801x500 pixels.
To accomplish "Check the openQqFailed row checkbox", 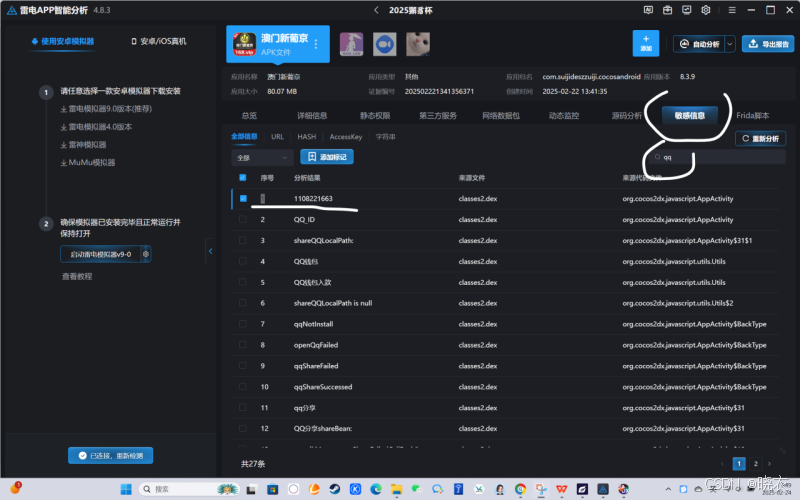I will tap(243, 345).
